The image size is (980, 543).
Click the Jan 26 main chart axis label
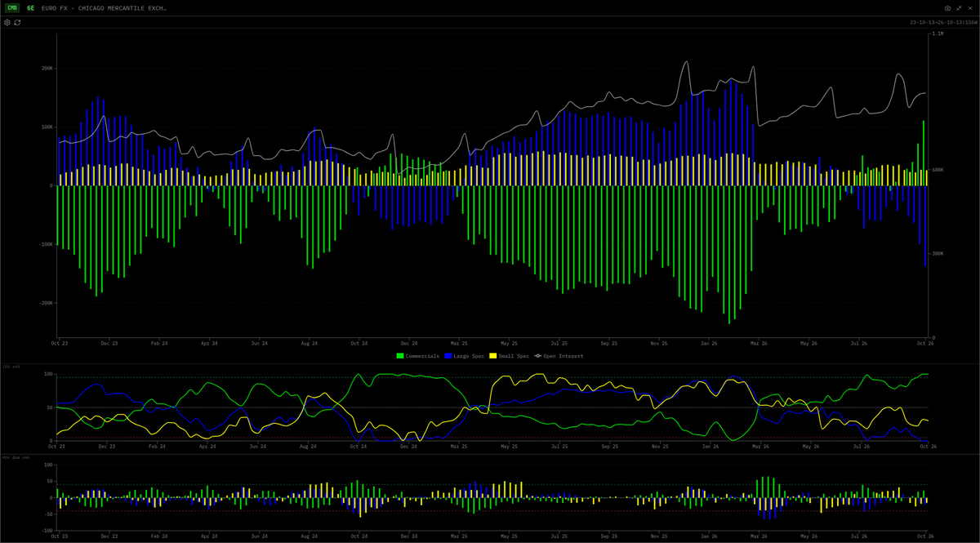click(710, 344)
